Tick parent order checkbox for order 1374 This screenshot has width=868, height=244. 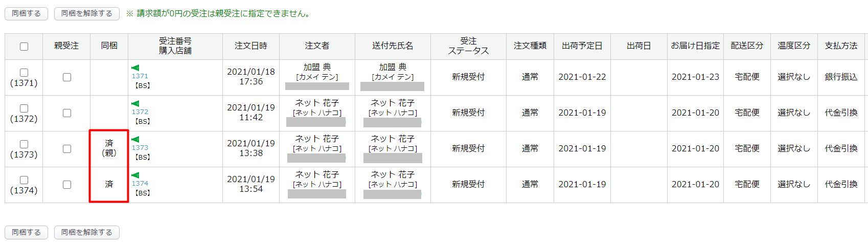[x=67, y=185]
